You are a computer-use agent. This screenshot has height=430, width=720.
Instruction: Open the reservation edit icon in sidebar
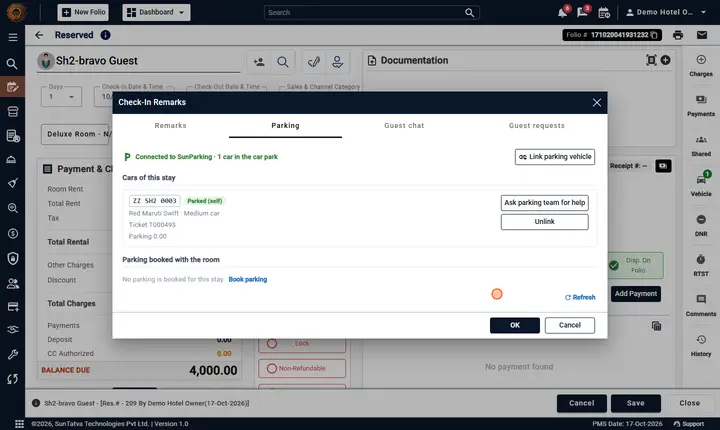click(12, 87)
